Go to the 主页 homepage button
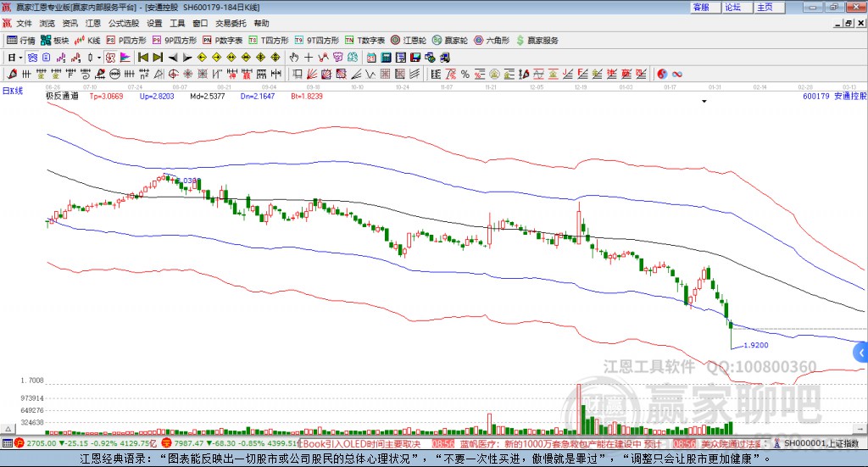This screenshot has width=868, height=467. pyautogui.click(x=765, y=7)
